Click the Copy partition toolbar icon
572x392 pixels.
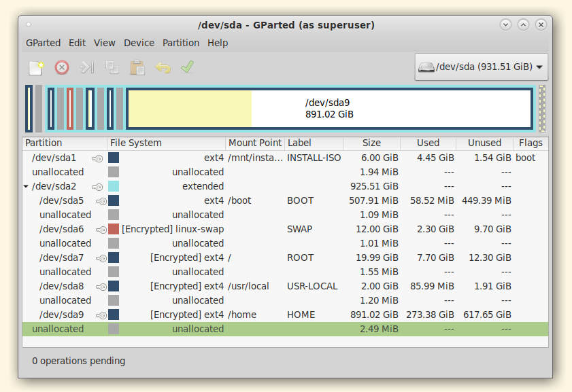click(x=112, y=67)
